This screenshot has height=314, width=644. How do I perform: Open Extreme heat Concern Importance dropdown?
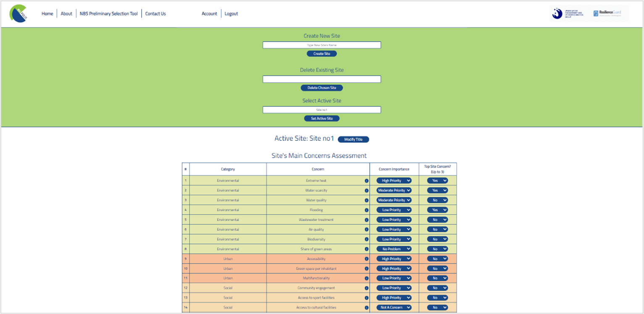click(x=394, y=181)
